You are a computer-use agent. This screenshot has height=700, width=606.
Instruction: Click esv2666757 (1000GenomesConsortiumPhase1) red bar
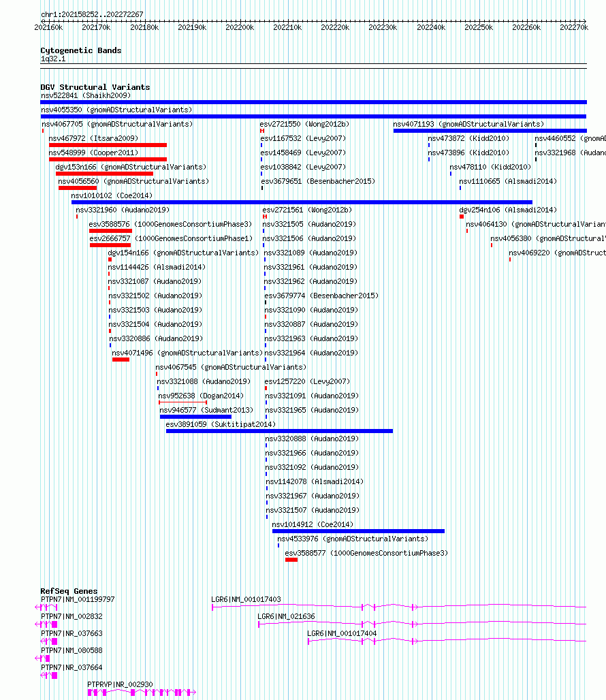click(110, 245)
